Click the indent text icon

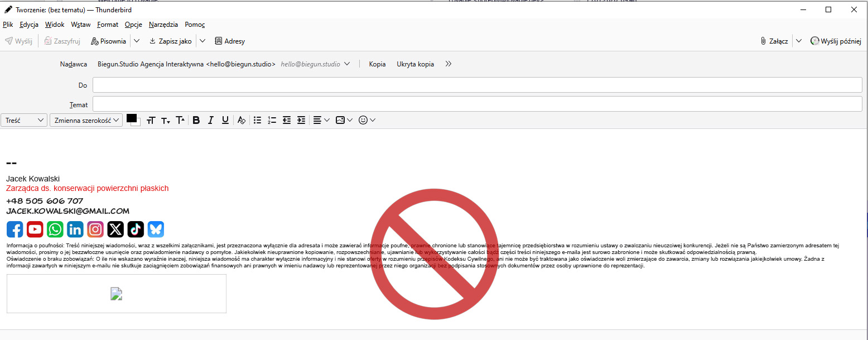[x=301, y=120]
